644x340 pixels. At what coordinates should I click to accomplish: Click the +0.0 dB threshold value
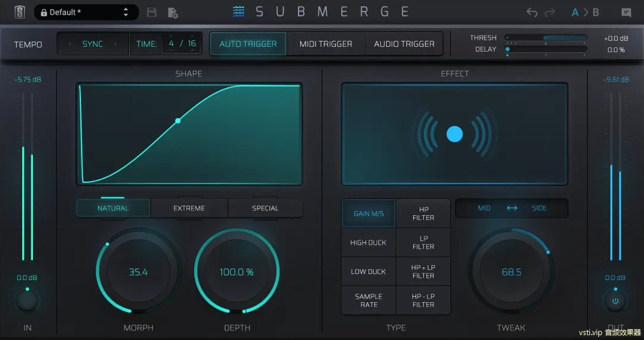click(x=616, y=38)
